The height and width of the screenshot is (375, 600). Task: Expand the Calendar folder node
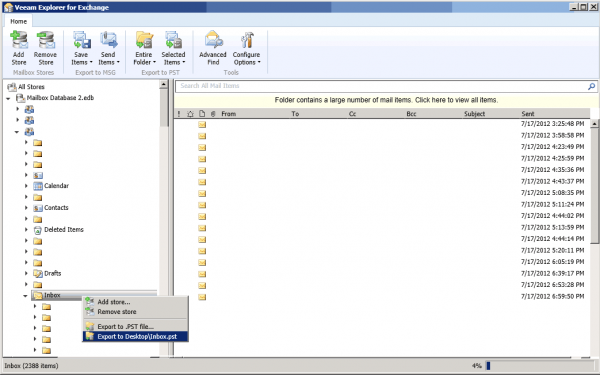pos(26,186)
